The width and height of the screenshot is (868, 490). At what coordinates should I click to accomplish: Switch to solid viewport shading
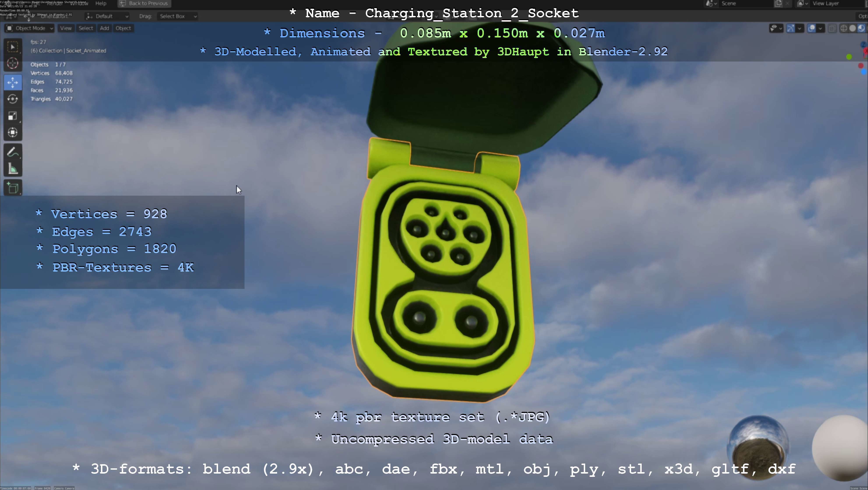click(852, 28)
